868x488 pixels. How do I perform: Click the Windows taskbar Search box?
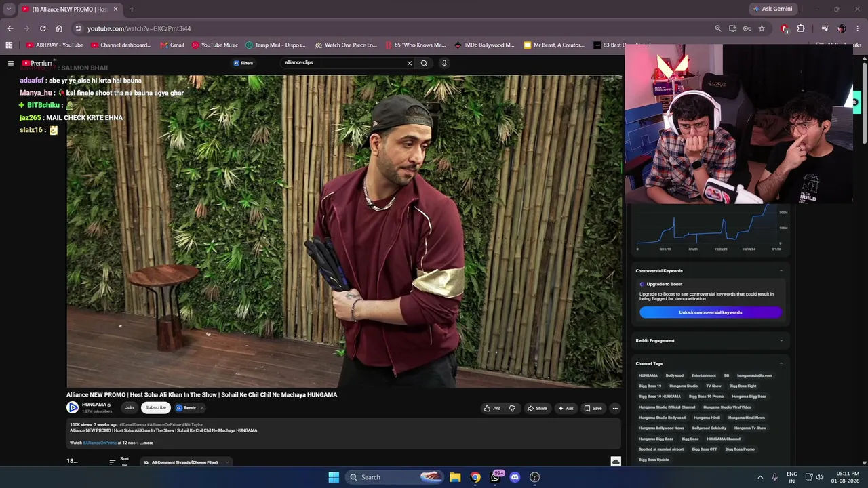(395, 477)
